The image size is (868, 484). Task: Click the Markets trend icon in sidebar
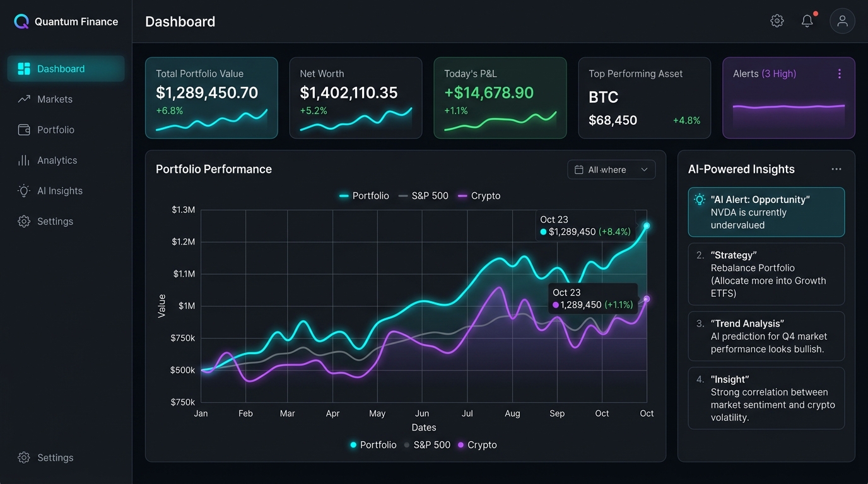click(24, 99)
